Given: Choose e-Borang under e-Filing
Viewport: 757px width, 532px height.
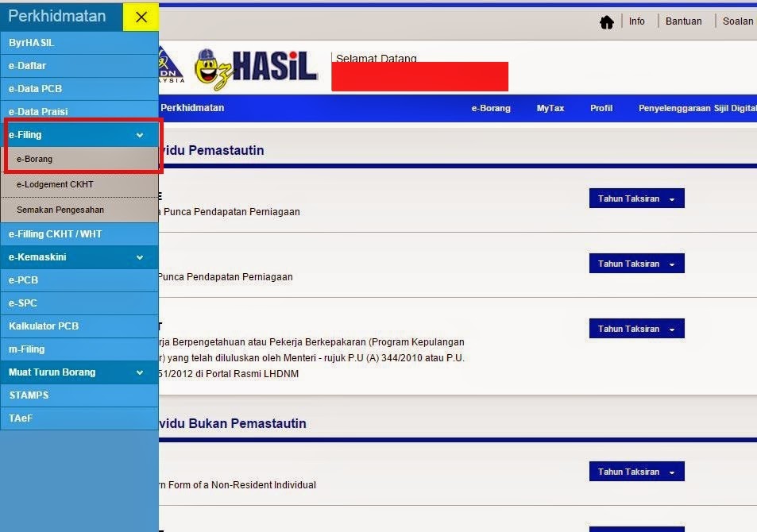Looking at the screenshot, I should pos(79,159).
